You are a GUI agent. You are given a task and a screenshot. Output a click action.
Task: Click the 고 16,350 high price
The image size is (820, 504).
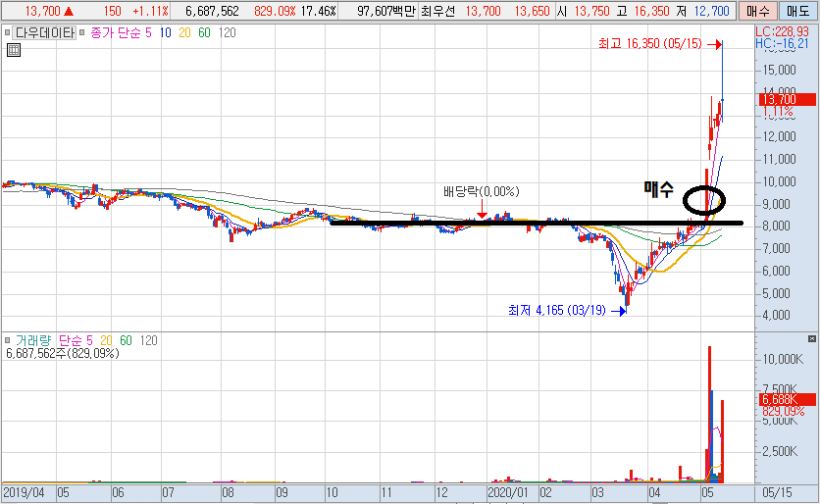(642, 11)
